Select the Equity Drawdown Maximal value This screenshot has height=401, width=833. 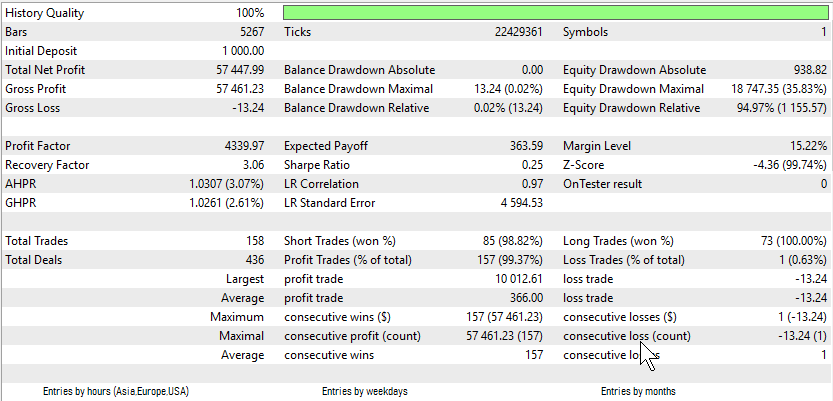779,89
